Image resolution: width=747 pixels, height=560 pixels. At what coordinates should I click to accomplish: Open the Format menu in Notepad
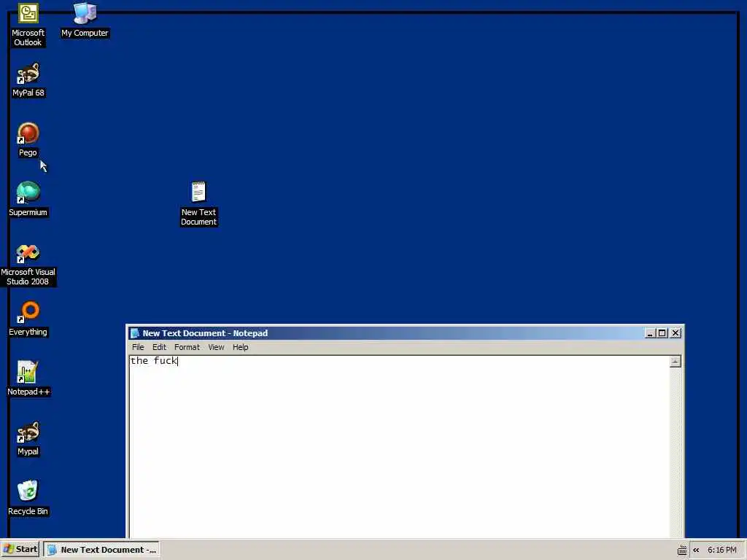[187, 347]
